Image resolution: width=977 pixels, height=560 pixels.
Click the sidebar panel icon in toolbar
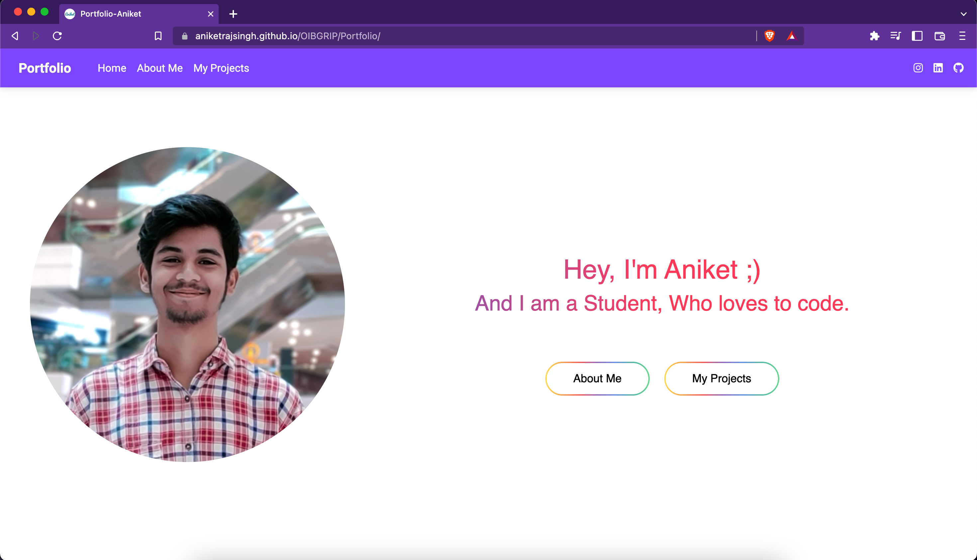(x=917, y=36)
